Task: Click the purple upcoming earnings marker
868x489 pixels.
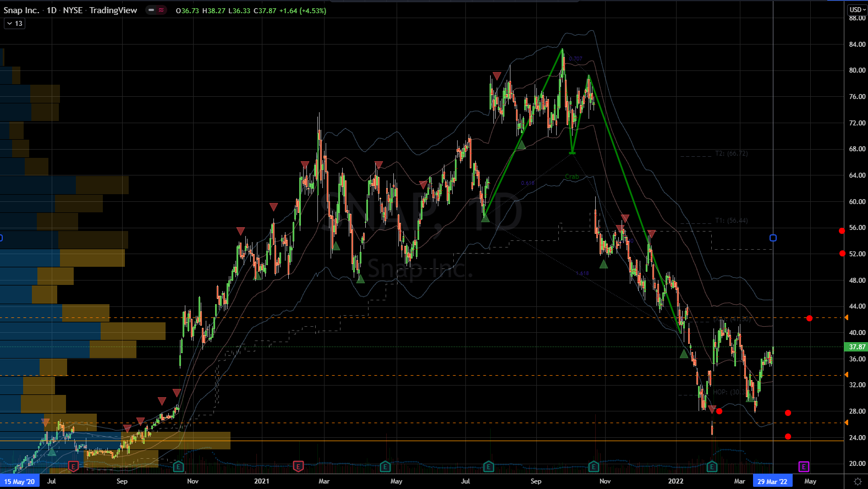Action: point(803,467)
